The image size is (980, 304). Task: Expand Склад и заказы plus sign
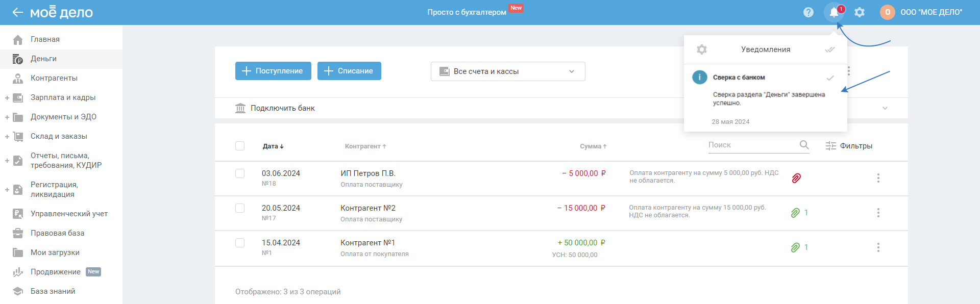tap(7, 136)
